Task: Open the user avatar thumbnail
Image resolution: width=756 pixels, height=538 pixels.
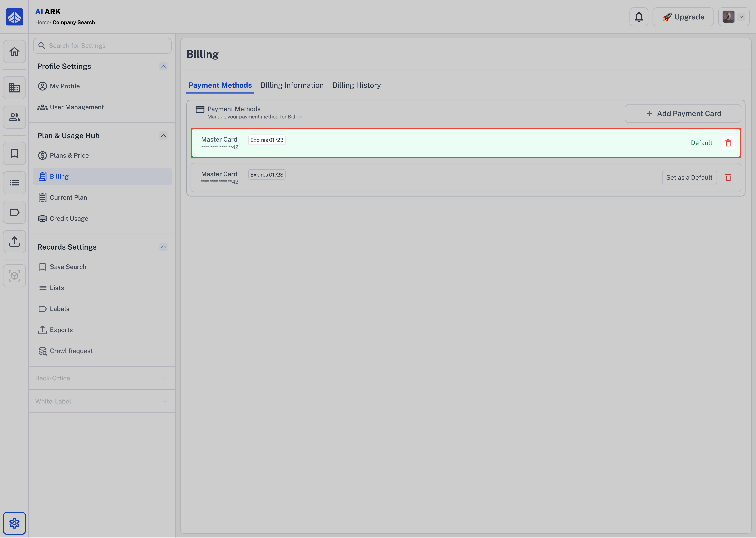Action: pyautogui.click(x=729, y=17)
